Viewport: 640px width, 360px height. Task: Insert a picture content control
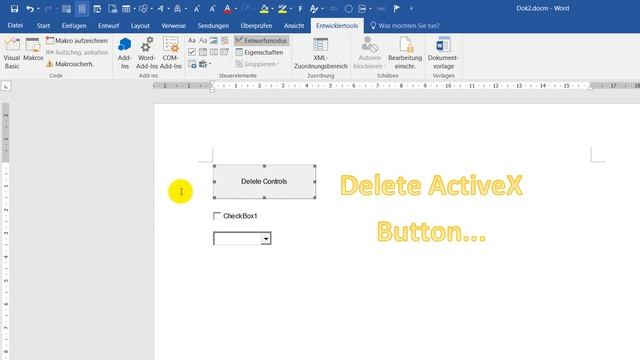click(213, 40)
